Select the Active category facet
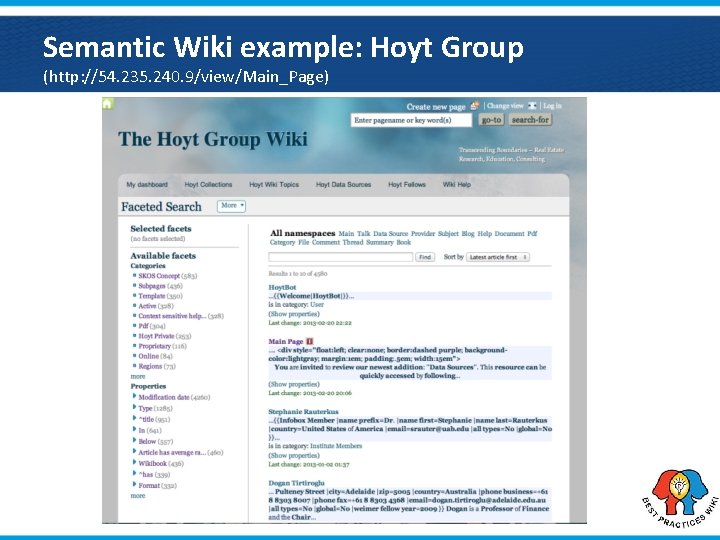Image resolution: width=720 pixels, height=540 pixels. pyautogui.click(x=147, y=306)
